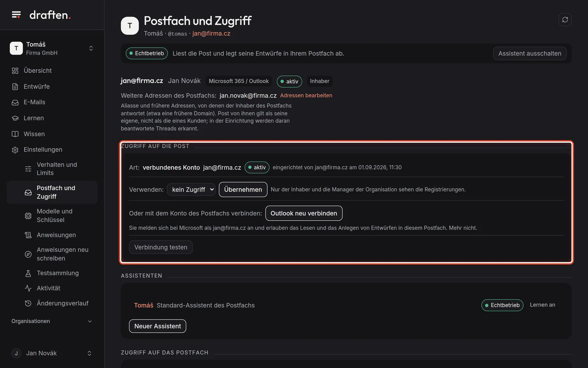The height and width of the screenshot is (368, 588).
Task: Open Änderungsverlauf history icon
Action: coord(28,303)
